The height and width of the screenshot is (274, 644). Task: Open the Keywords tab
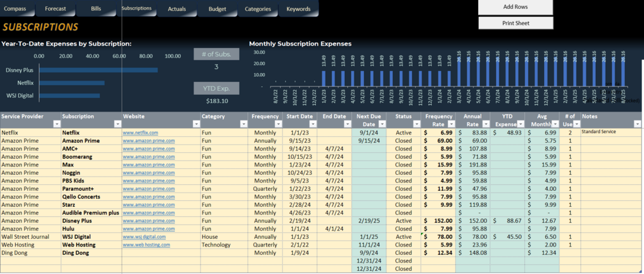pyautogui.click(x=299, y=8)
